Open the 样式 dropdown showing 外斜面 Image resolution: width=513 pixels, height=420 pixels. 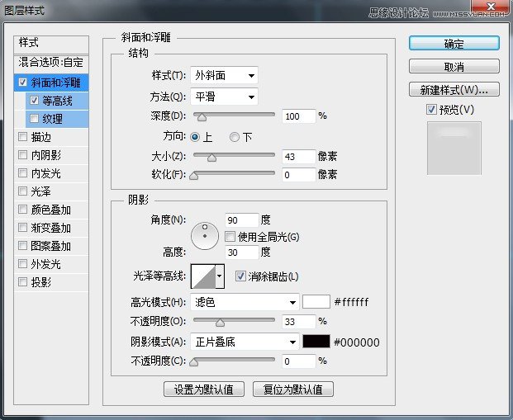(224, 76)
